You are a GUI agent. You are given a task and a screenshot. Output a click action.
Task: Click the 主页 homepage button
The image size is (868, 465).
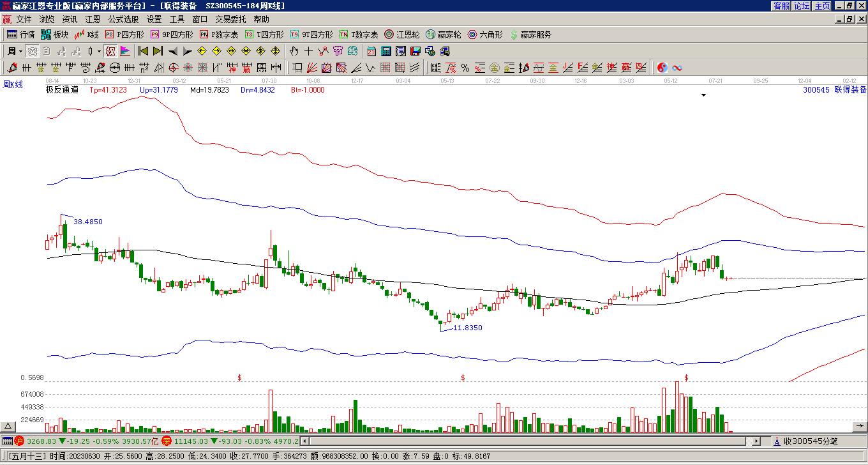click(822, 6)
